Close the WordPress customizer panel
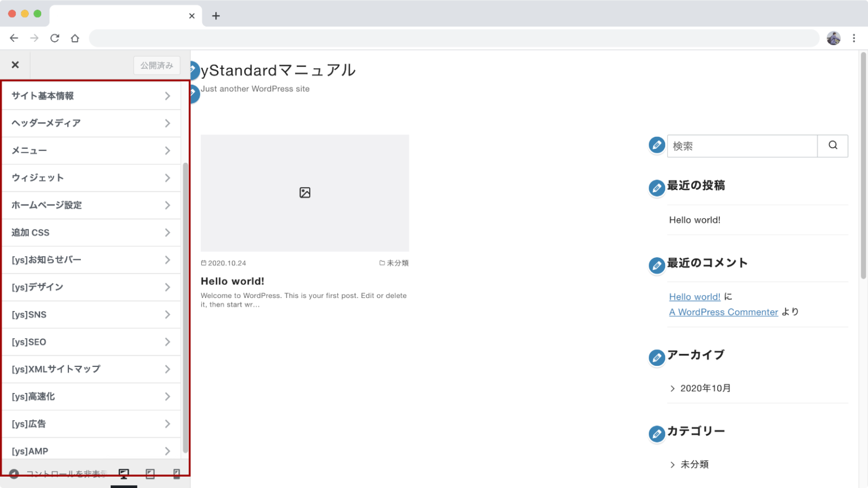This screenshot has width=868, height=488. coord(15,65)
